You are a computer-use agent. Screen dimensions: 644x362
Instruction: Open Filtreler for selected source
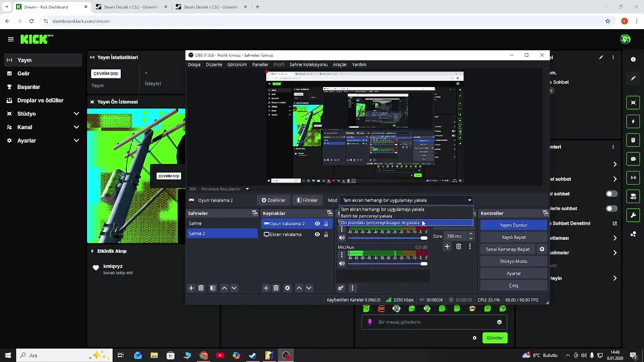pyautogui.click(x=307, y=200)
